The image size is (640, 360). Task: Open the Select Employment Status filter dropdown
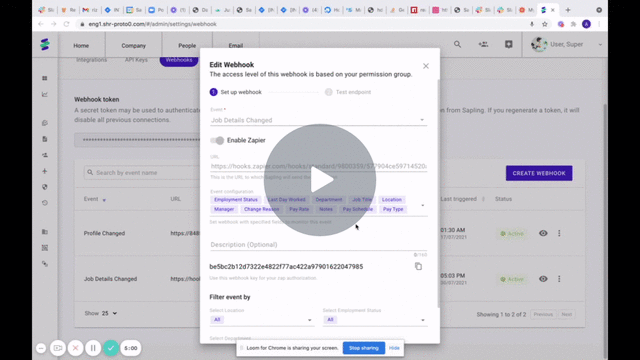[375, 320]
